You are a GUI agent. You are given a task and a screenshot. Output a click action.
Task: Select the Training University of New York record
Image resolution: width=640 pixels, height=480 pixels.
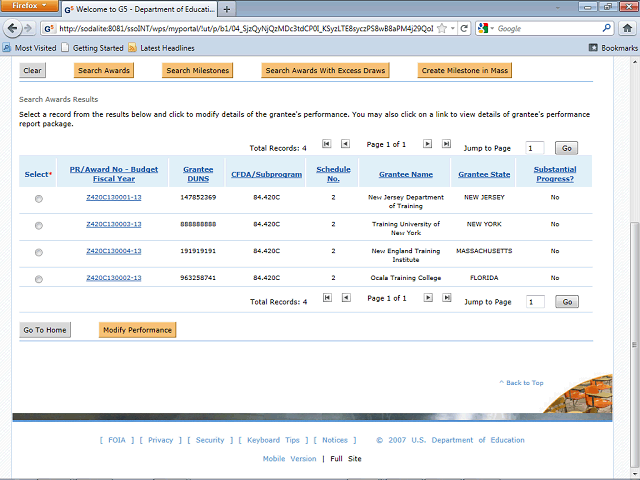[39, 226]
